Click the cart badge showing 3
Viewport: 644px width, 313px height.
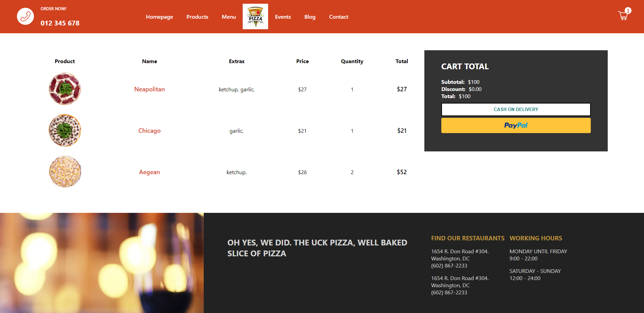coord(628,11)
